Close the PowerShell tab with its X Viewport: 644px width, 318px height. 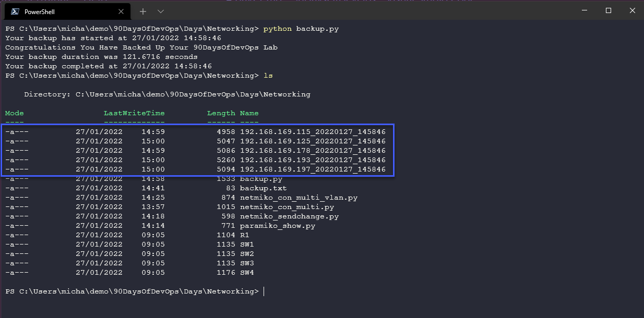[121, 11]
